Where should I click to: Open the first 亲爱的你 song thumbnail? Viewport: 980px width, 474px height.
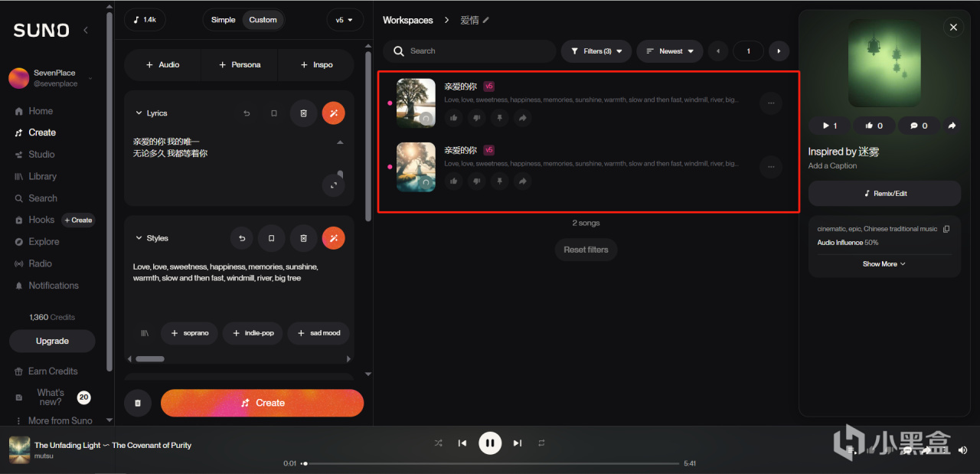[416, 103]
